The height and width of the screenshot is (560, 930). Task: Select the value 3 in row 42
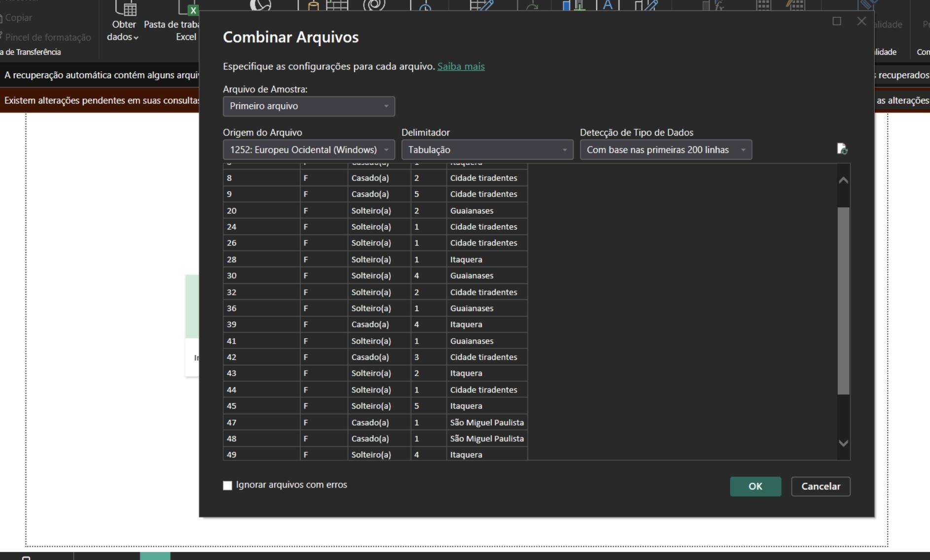point(429,357)
